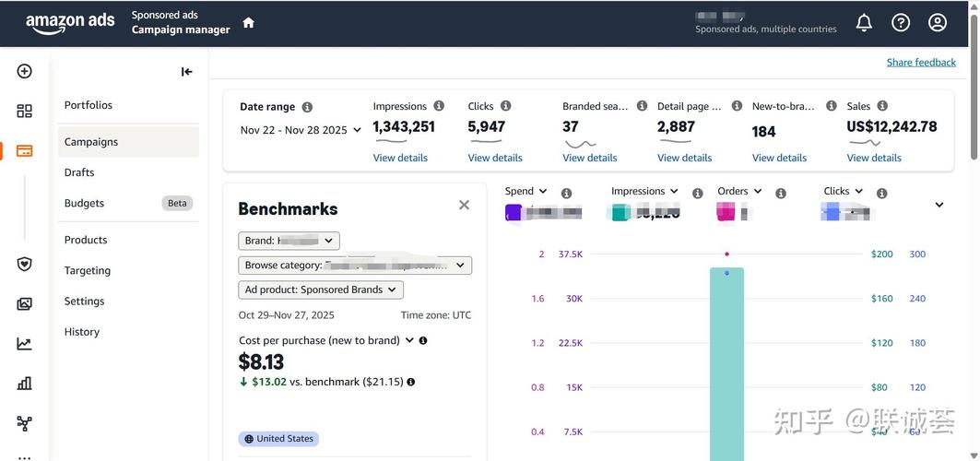980x461 pixels.
Task: Open the Browse category dropdown
Action: pos(355,266)
